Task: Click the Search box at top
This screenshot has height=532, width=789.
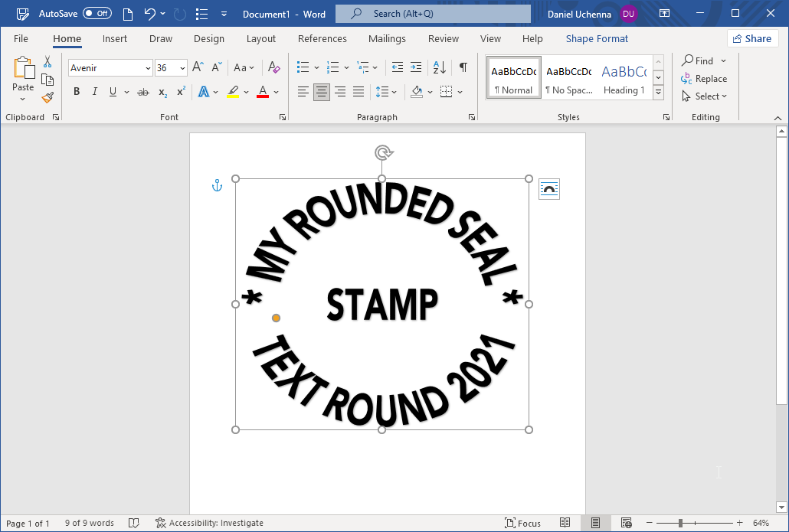Action: 433,13
